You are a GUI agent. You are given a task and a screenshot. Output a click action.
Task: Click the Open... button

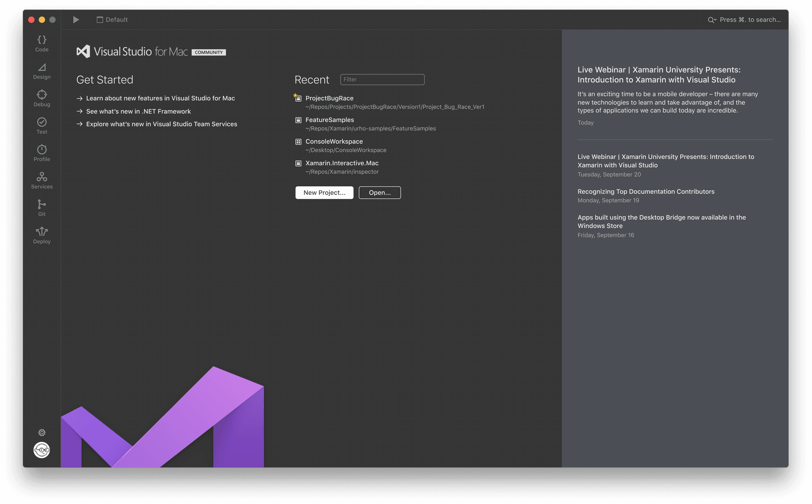point(380,193)
